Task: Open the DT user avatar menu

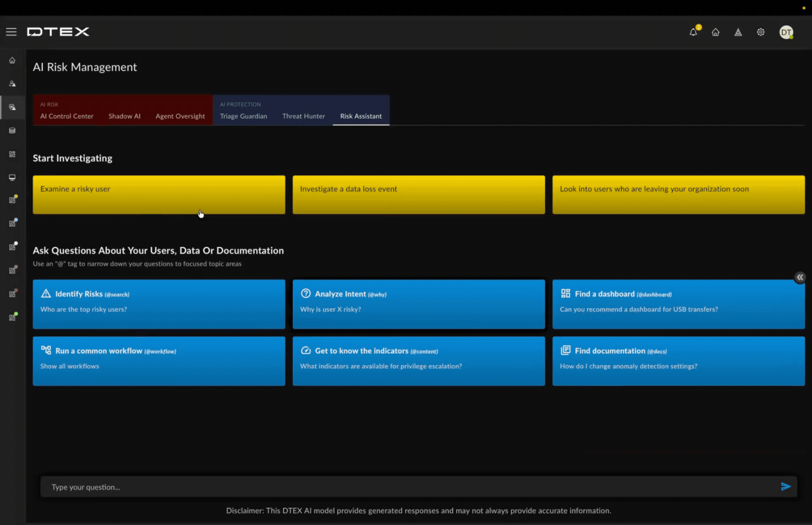Action: pos(786,32)
